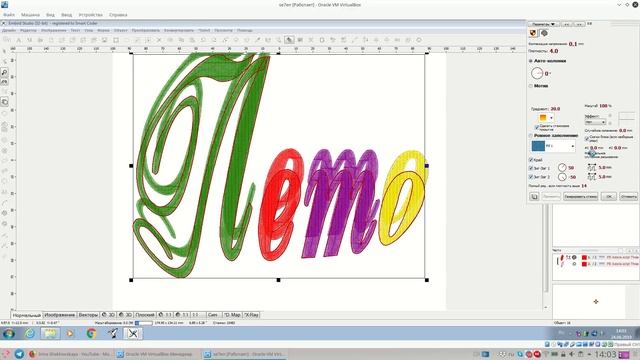
Task: Click the Применить button
Action: pyautogui.click(x=551, y=197)
